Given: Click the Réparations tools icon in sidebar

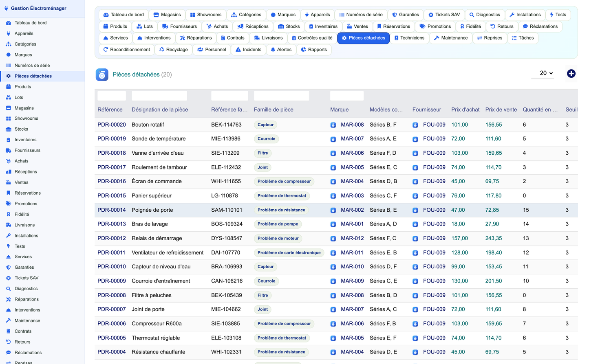Looking at the screenshot, I should point(8,299).
